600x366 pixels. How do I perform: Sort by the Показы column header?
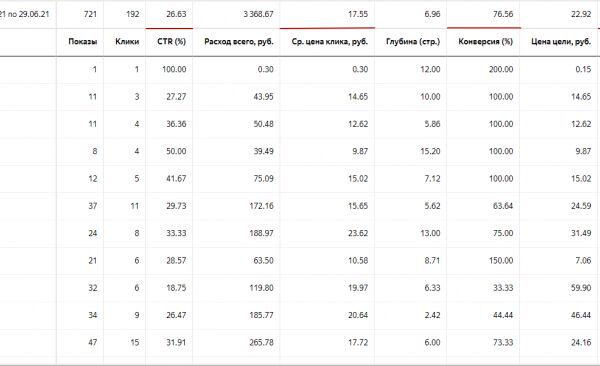83,42
